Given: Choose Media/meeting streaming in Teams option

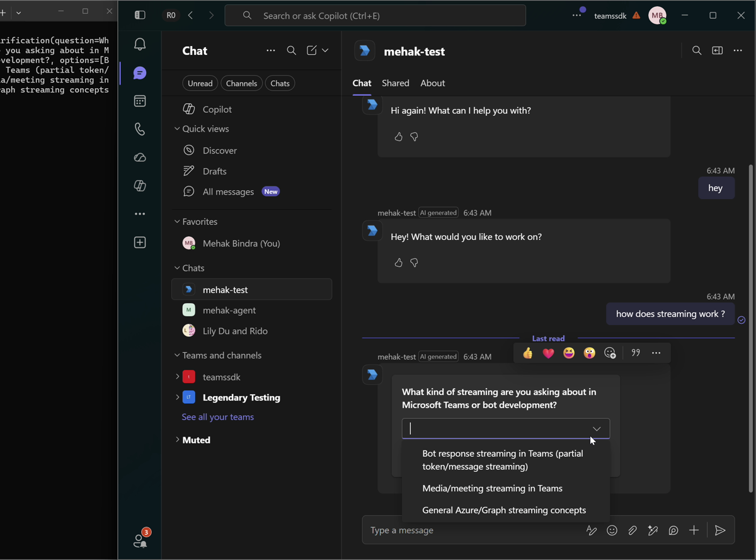Looking at the screenshot, I should click(506, 488).
